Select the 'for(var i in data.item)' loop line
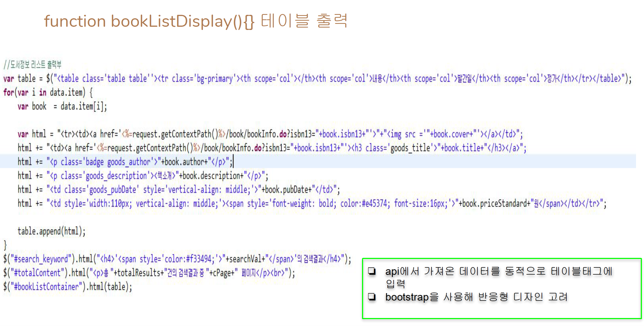Image resolution: width=644 pixels, height=326 pixels. click(x=48, y=92)
